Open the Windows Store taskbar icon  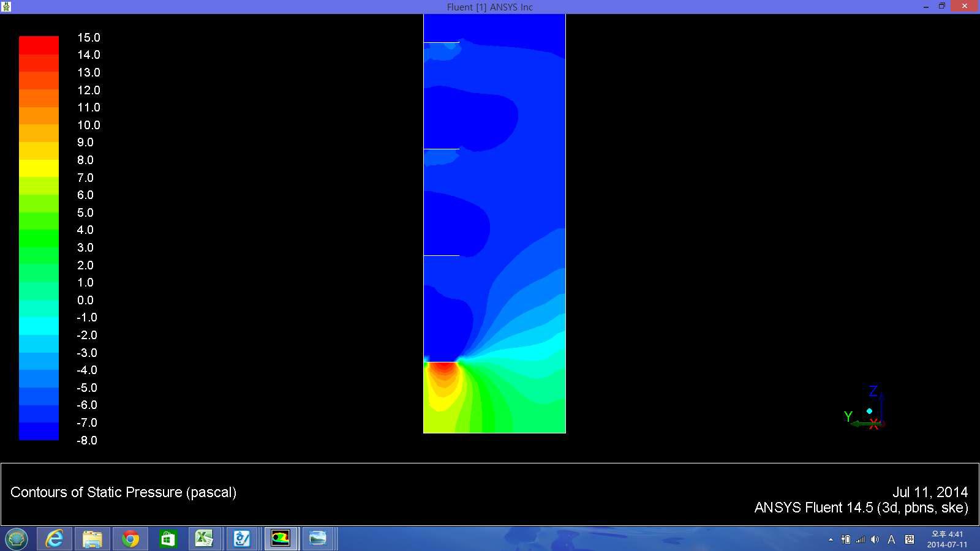tap(168, 539)
